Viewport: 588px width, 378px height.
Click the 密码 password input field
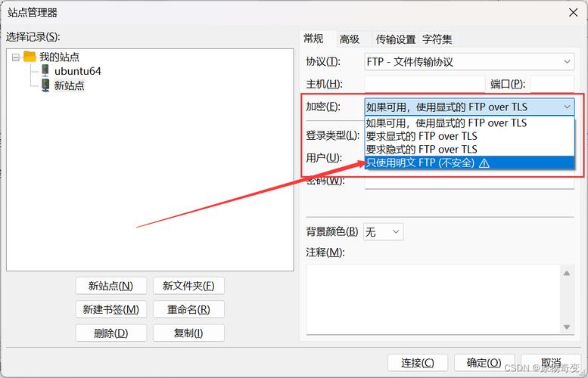(469, 183)
